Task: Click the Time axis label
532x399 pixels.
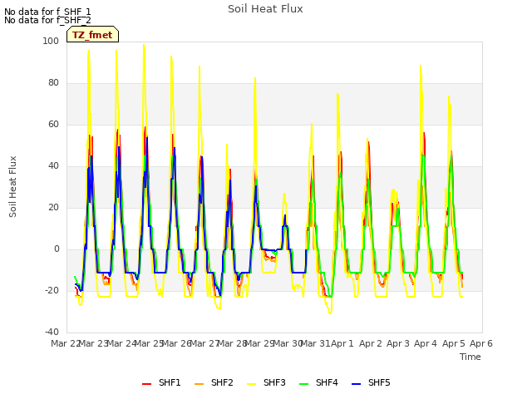Action: (470, 357)
